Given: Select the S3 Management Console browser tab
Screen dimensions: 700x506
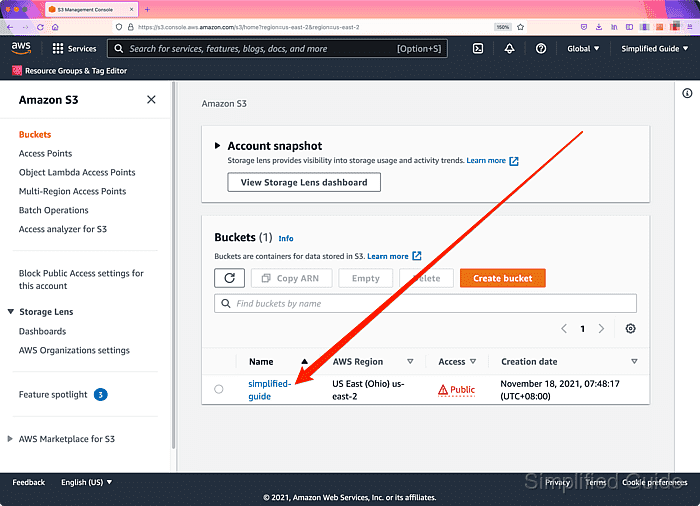Looking at the screenshot, I should (92, 9).
